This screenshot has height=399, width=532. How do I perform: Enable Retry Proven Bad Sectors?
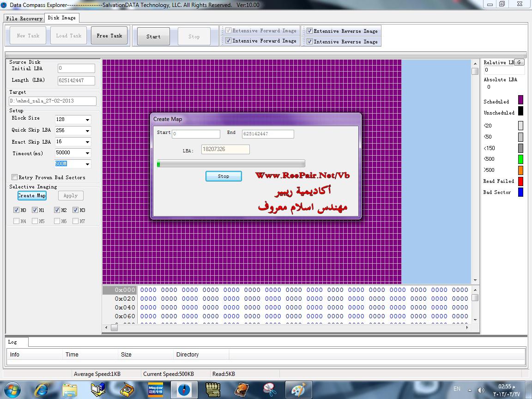[x=15, y=177]
